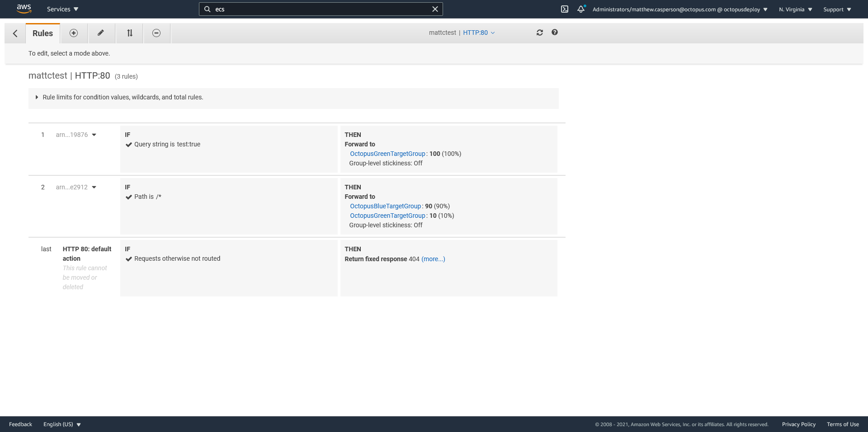Open the Services menu
This screenshot has height=432, width=868.
click(x=62, y=9)
